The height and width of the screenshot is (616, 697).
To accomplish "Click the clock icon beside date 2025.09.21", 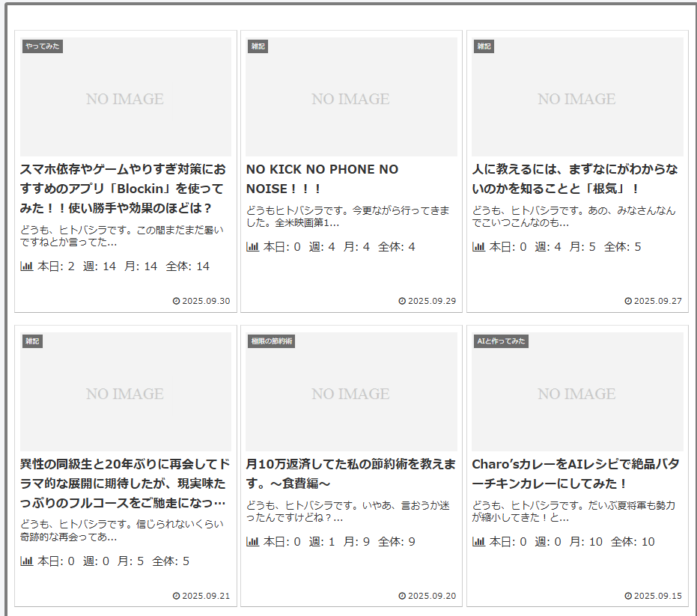I will (177, 597).
